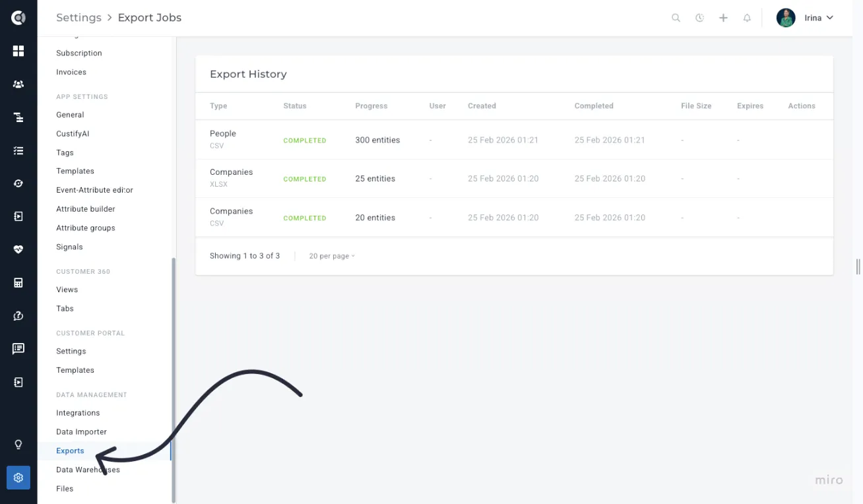Click the settings gear icon in the sidebar
The image size is (863, 504).
pos(18,478)
